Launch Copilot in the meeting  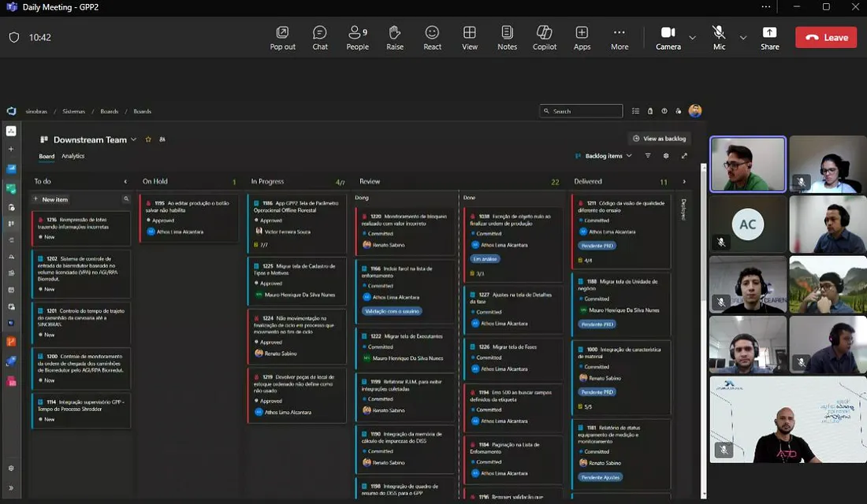click(545, 37)
